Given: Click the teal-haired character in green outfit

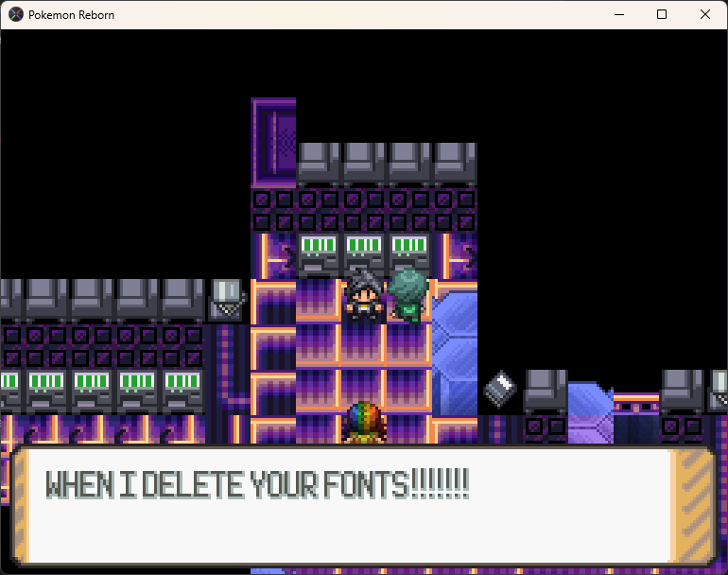Looking at the screenshot, I should coord(408,295).
